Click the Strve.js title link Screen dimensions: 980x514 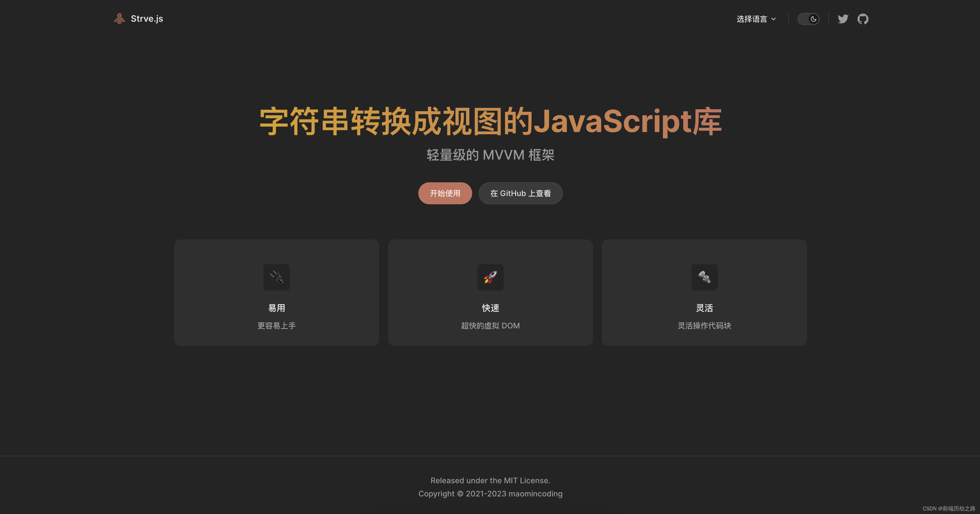point(147,18)
